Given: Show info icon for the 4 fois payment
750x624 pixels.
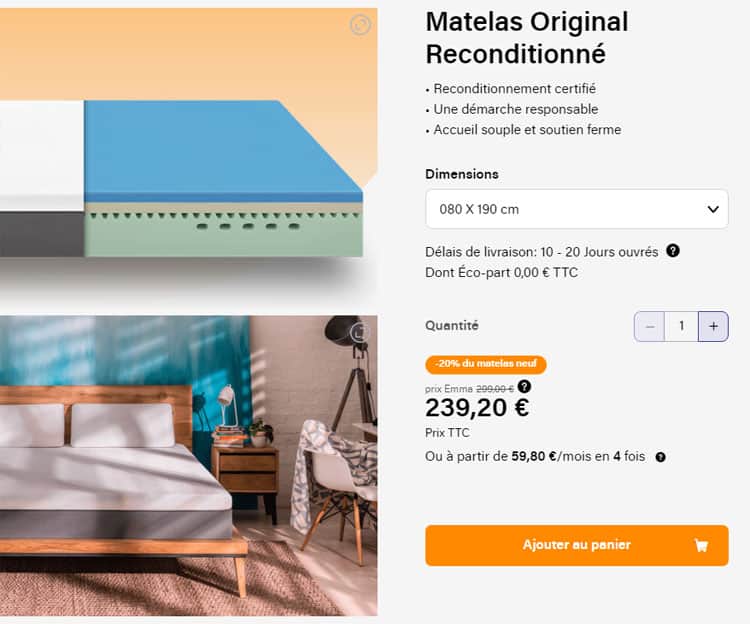Looking at the screenshot, I should coord(660,457).
